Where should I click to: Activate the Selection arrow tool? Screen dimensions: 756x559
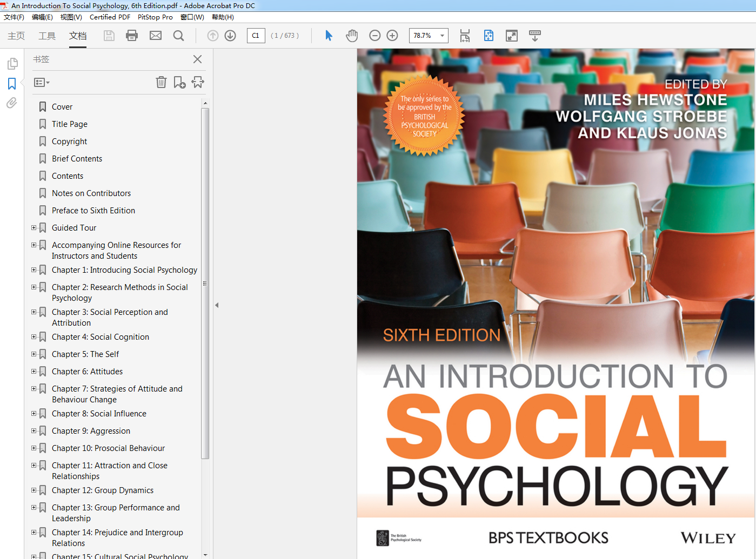click(x=329, y=36)
